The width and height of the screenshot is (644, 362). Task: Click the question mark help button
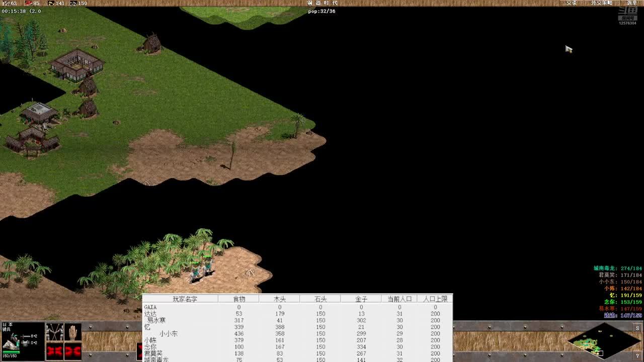pos(637,356)
